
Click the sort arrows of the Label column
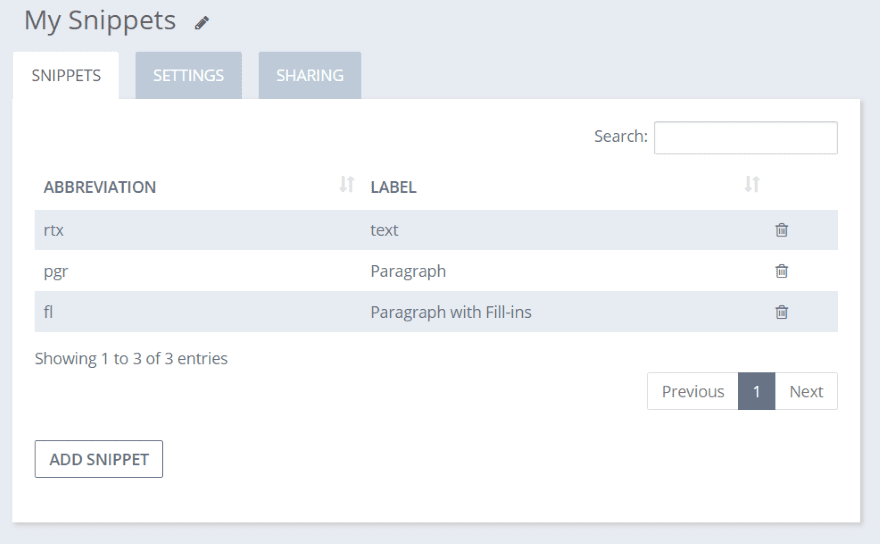[752, 185]
